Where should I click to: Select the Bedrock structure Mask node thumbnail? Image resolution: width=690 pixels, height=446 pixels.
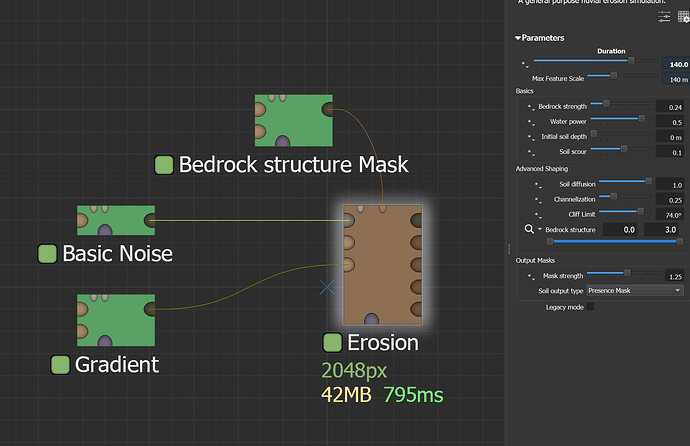tap(294, 121)
